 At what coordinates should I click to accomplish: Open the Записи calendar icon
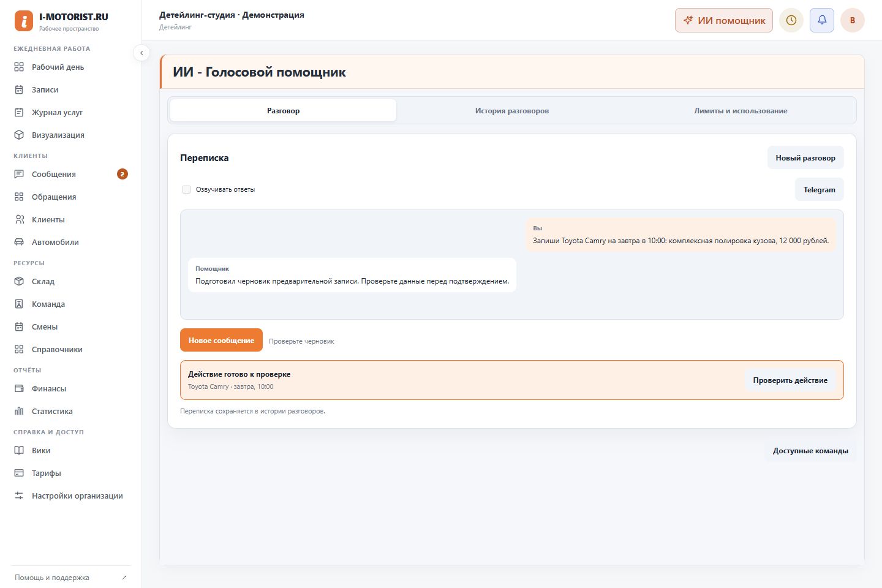click(x=19, y=89)
